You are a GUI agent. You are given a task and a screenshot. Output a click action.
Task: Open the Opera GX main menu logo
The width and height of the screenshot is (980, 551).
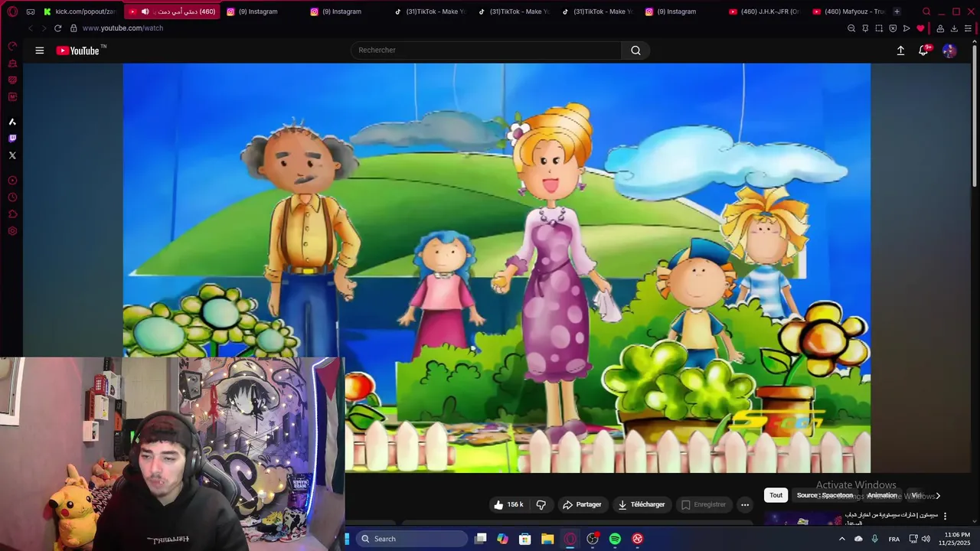click(12, 11)
